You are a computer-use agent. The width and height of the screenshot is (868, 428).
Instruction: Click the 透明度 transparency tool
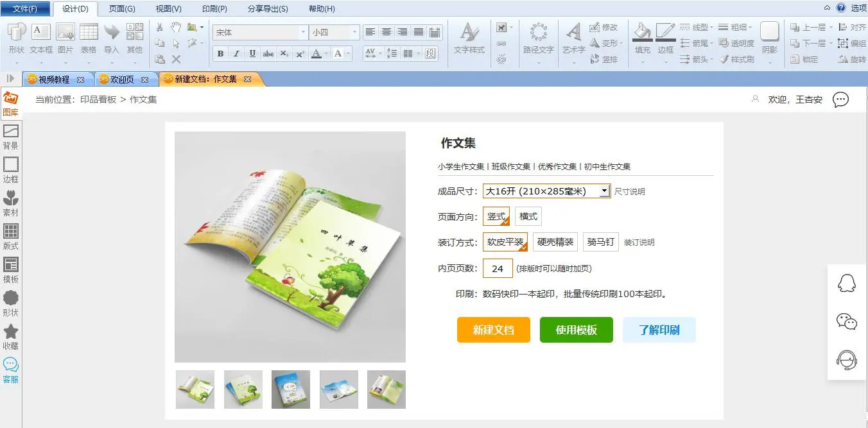tap(737, 43)
